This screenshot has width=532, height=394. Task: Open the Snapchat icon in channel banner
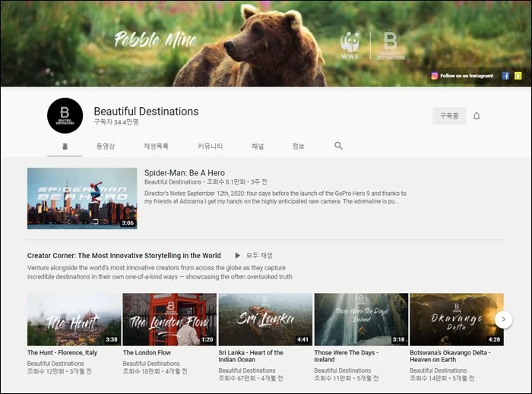click(518, 76)
